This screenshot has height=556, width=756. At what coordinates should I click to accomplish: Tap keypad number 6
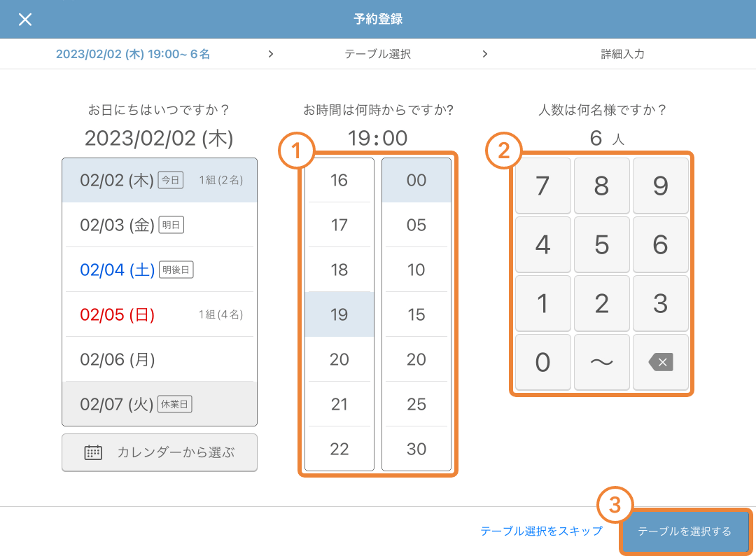661,244
